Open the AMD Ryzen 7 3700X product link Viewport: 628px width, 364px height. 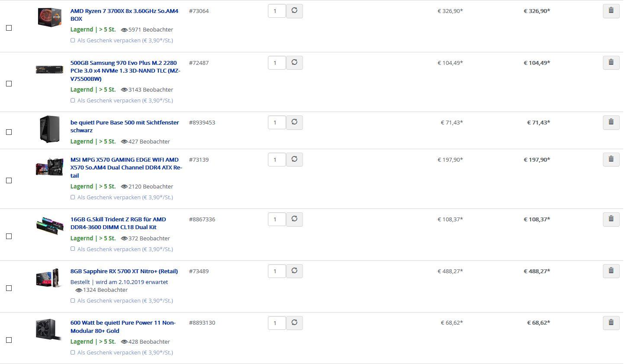click(124, 15)
